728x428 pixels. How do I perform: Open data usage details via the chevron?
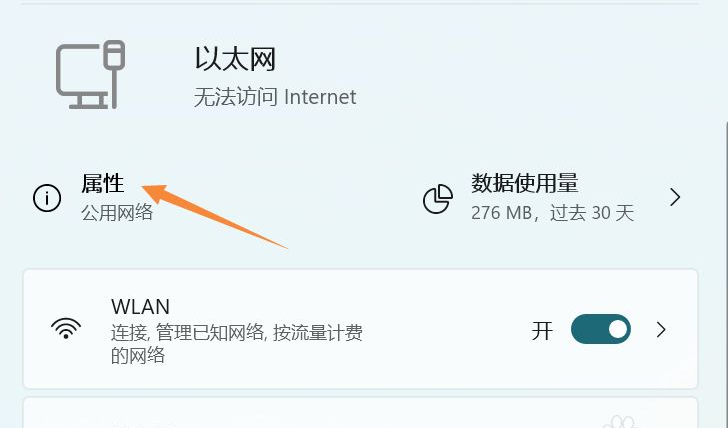click(676, 197)
